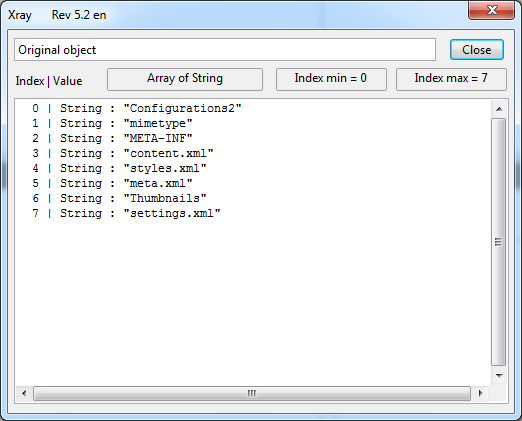Click the vertical scrollbar up arrow

499,109
